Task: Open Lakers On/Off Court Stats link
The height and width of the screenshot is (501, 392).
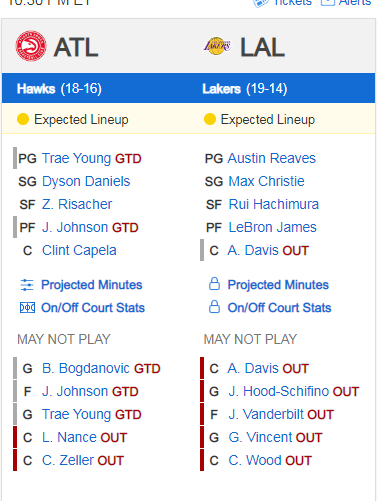Action: pyautogui.click(x=279, y=308)
